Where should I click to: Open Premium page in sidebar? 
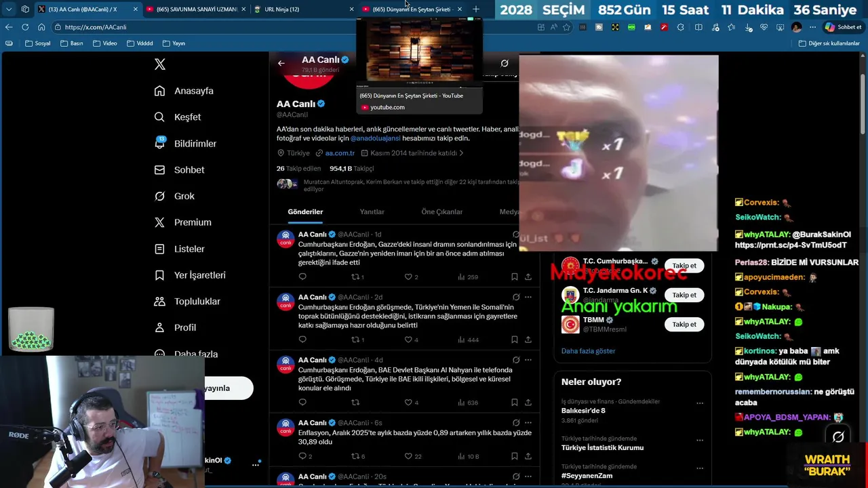tap(182, 222)
